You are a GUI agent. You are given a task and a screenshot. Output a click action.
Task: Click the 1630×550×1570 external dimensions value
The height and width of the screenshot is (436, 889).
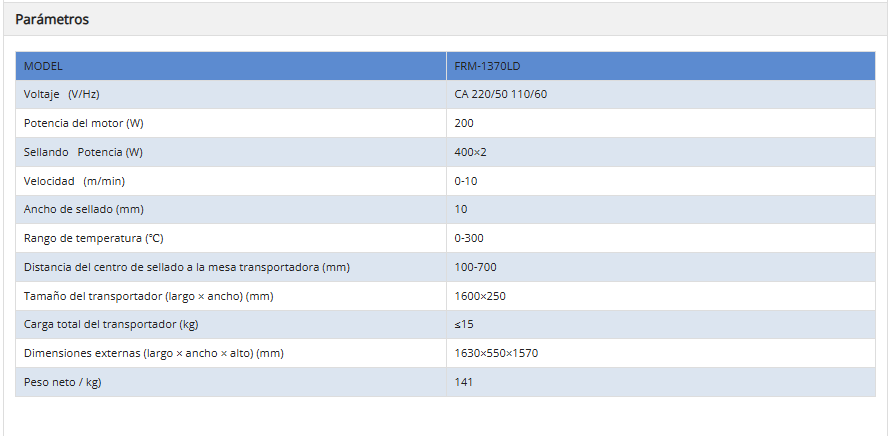coord(497,353)
